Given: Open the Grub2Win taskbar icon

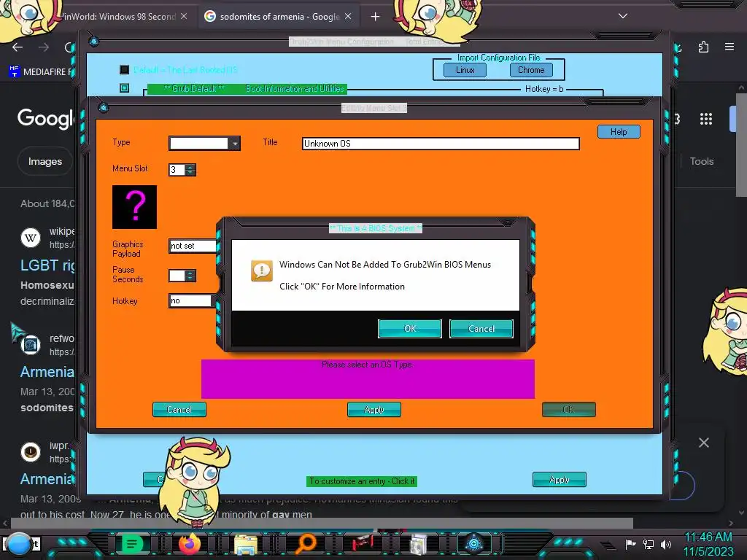Looking at the screenshot, I should (474, 543).
